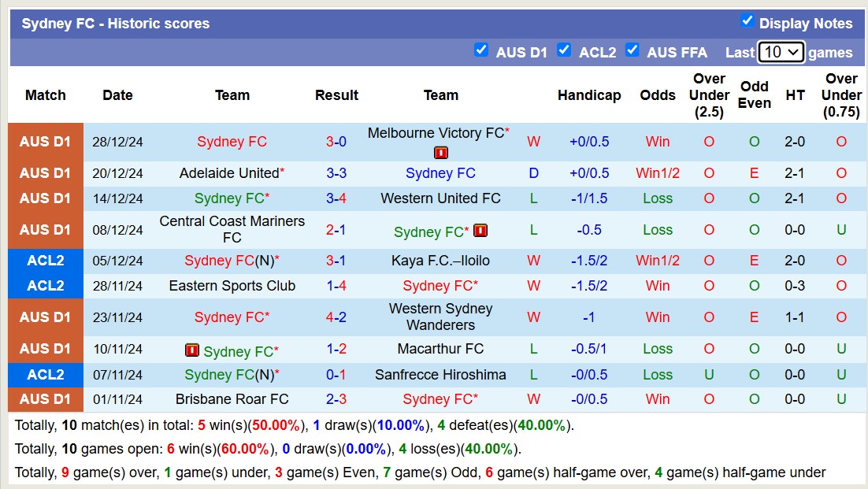
Task: Disable the ACL2 filter checkbox
Action: [x=564, y=50]
